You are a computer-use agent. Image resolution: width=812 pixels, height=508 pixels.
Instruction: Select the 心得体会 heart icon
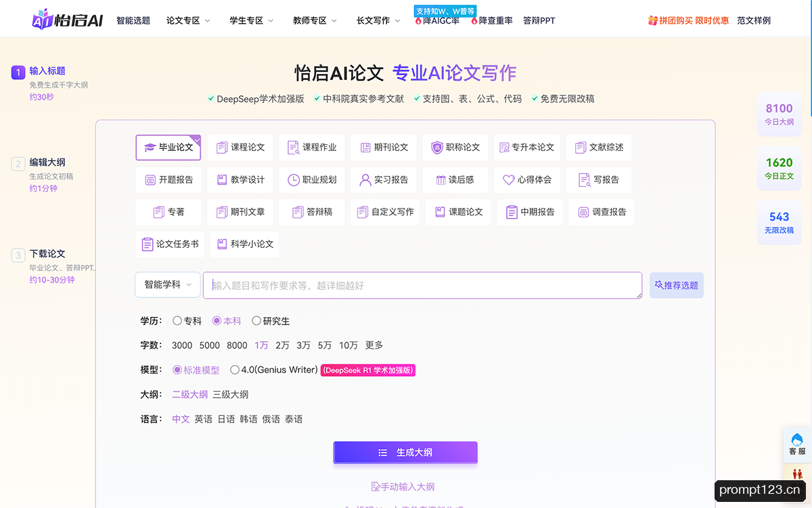(509, 179)
